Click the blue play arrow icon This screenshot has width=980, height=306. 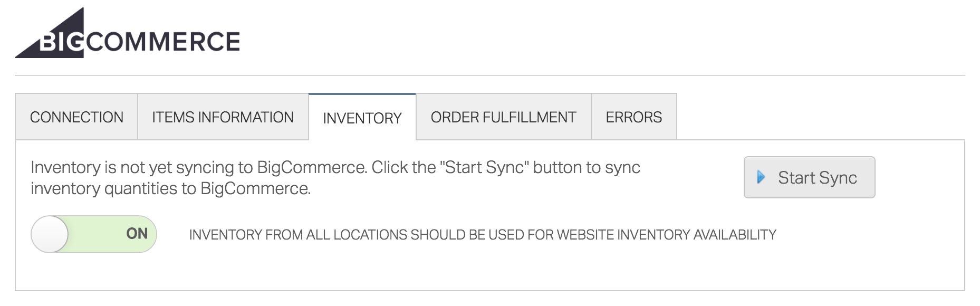(761, 177)
